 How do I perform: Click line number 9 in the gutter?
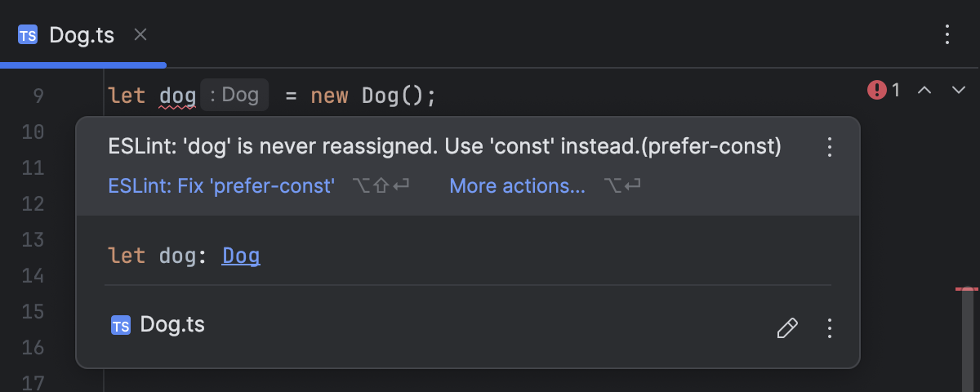(39, 96)
